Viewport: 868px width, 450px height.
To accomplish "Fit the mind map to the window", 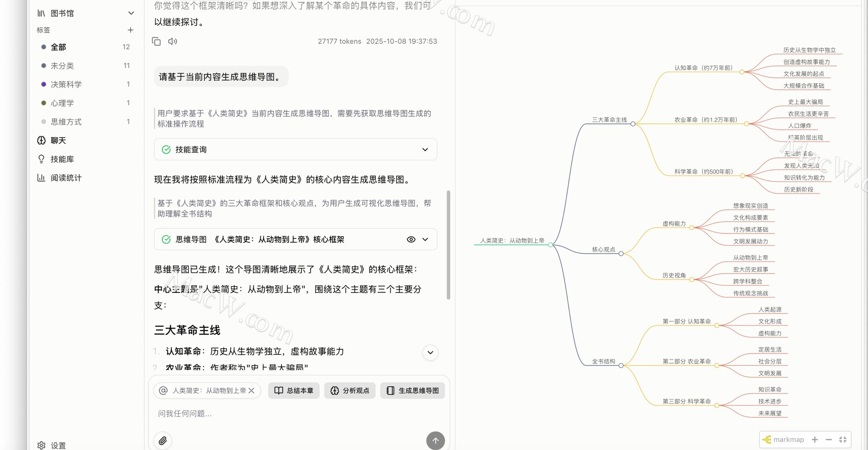I will pyautogui.click(x=843, y=440).
